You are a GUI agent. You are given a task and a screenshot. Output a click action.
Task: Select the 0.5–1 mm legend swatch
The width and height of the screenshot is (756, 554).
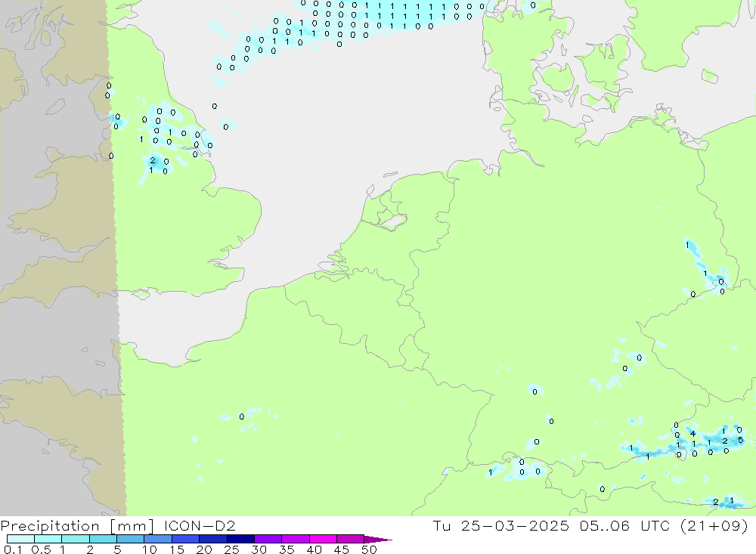click(48, 539)
